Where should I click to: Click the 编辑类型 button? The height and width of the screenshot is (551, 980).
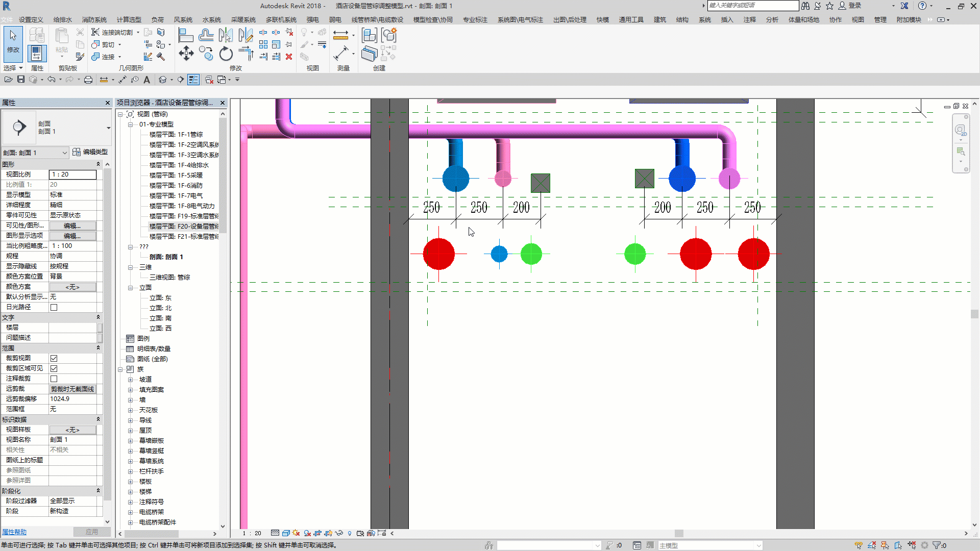[x=90, y=152]
